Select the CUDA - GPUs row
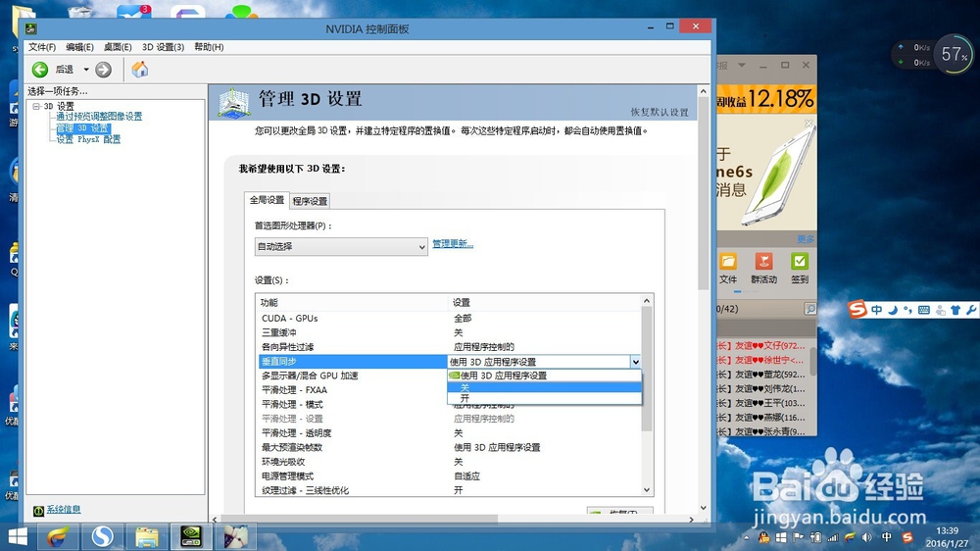This screenshot has width=980, height=551. [448, 319]
